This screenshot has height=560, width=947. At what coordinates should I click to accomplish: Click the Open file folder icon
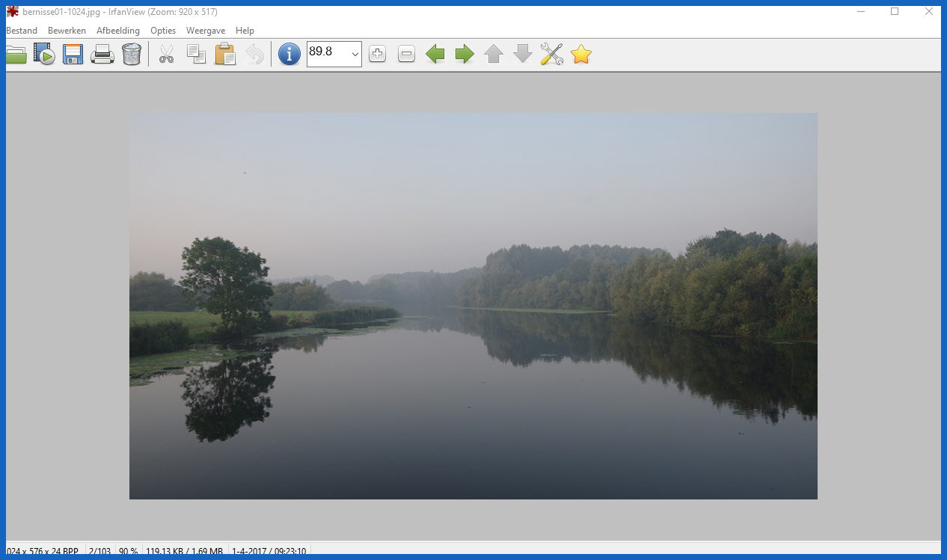tap(16, 55)
